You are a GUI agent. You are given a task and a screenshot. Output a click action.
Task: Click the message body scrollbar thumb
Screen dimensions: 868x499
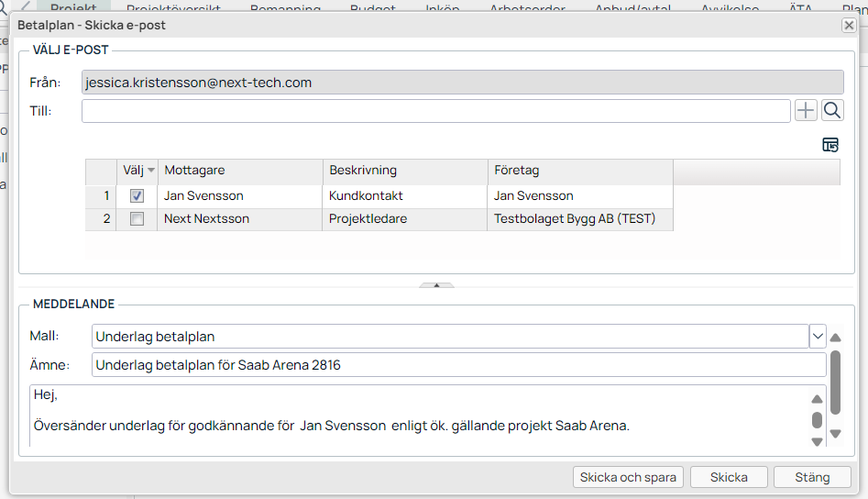tap(817, 420)
